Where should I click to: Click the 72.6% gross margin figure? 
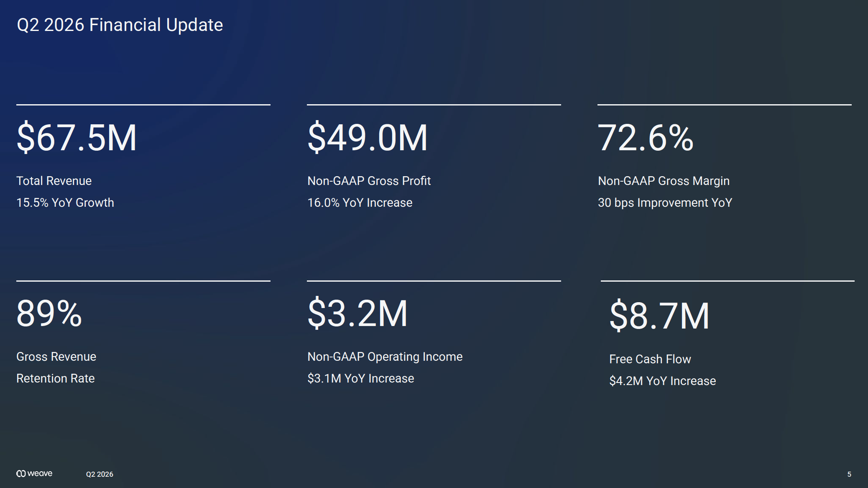pos(646,137)
